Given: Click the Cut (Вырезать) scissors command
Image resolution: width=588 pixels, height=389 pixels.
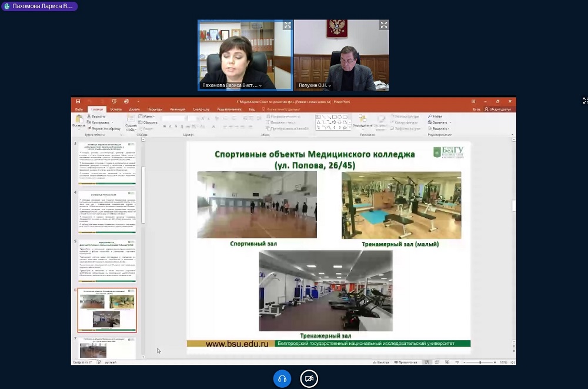Looking at the screenshot, I should 97,117.
